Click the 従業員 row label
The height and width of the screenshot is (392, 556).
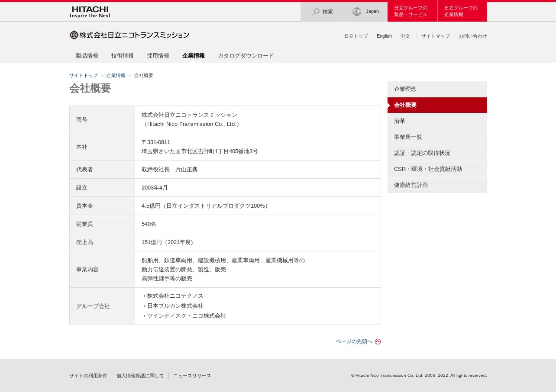pos(84,224)
